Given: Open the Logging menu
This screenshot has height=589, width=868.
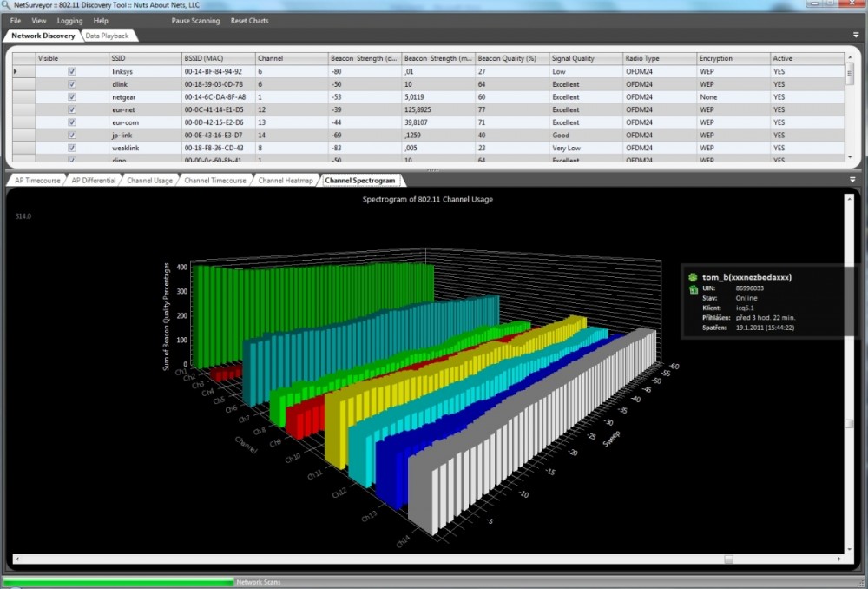Looking at the screenshot, I should point(69,21).
